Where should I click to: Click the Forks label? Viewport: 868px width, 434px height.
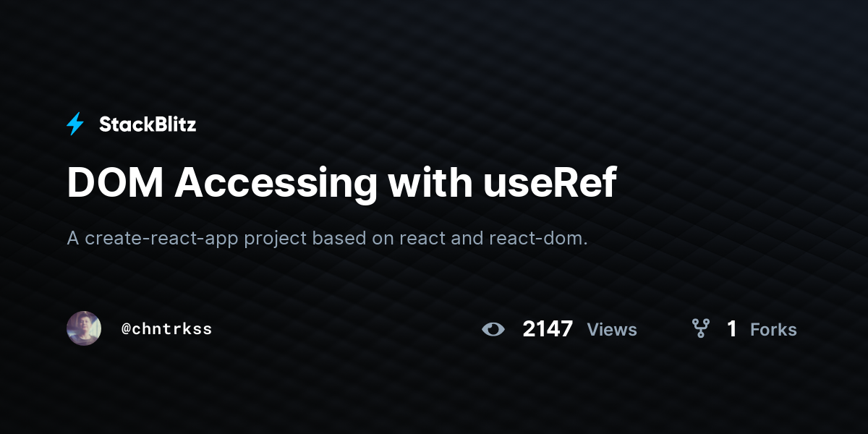(x=773, y=329)
